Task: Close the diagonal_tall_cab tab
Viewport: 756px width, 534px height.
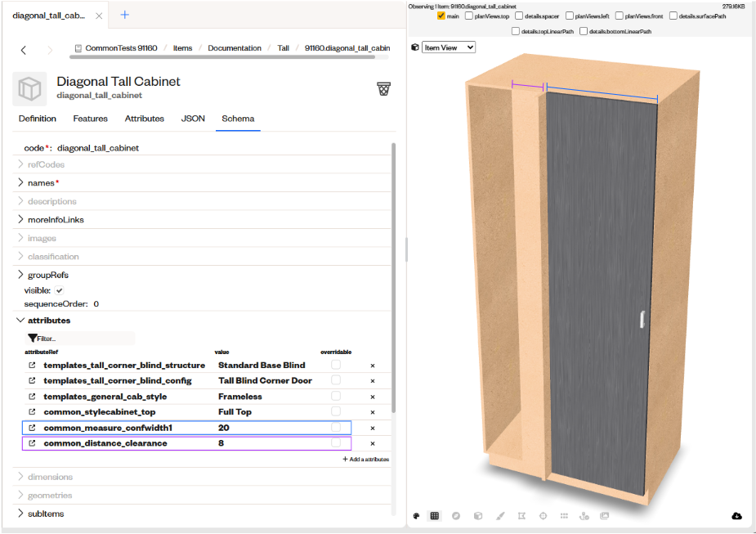Action: pos(99,16)
